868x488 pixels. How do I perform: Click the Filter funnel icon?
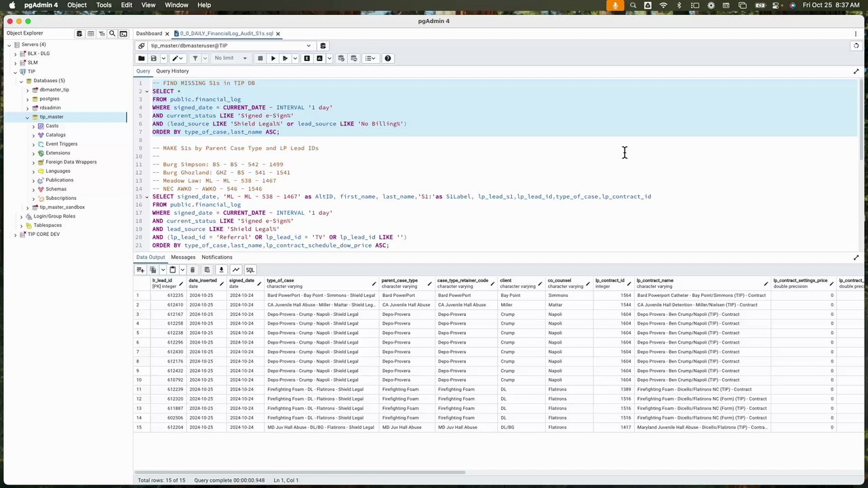[195, 58]
